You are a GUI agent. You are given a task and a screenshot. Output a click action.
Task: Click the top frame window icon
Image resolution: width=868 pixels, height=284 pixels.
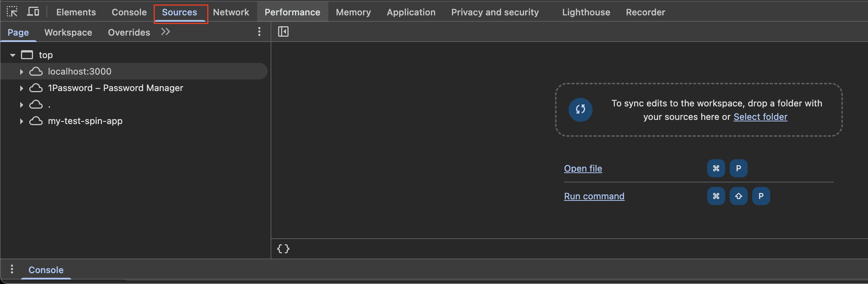pos(27,55)
